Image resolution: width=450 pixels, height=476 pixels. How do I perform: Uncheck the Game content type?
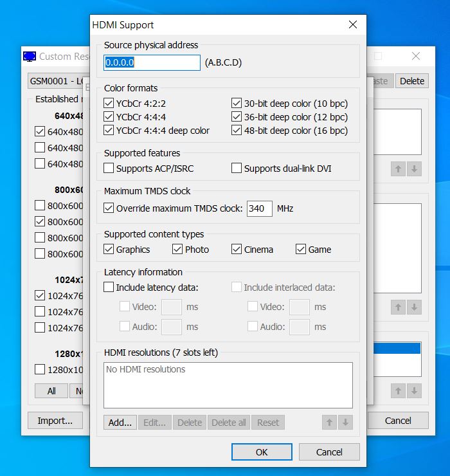(x=301, y=250)
